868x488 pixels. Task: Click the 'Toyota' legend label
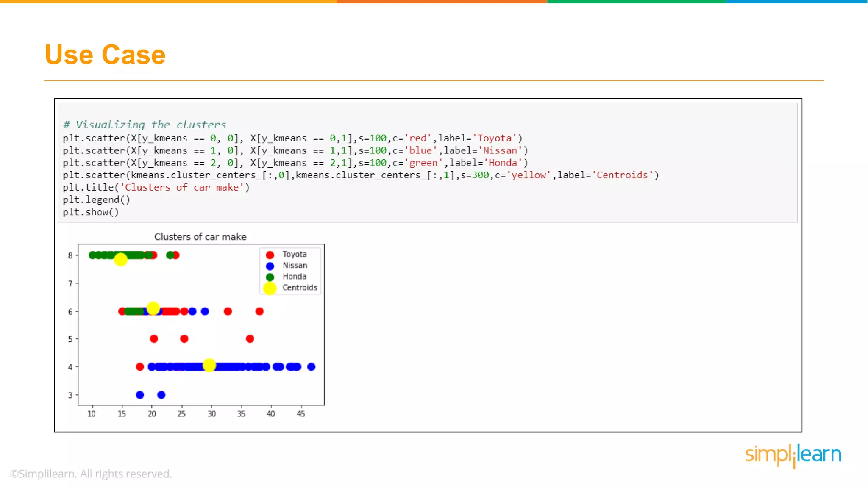tap(295, 255)
